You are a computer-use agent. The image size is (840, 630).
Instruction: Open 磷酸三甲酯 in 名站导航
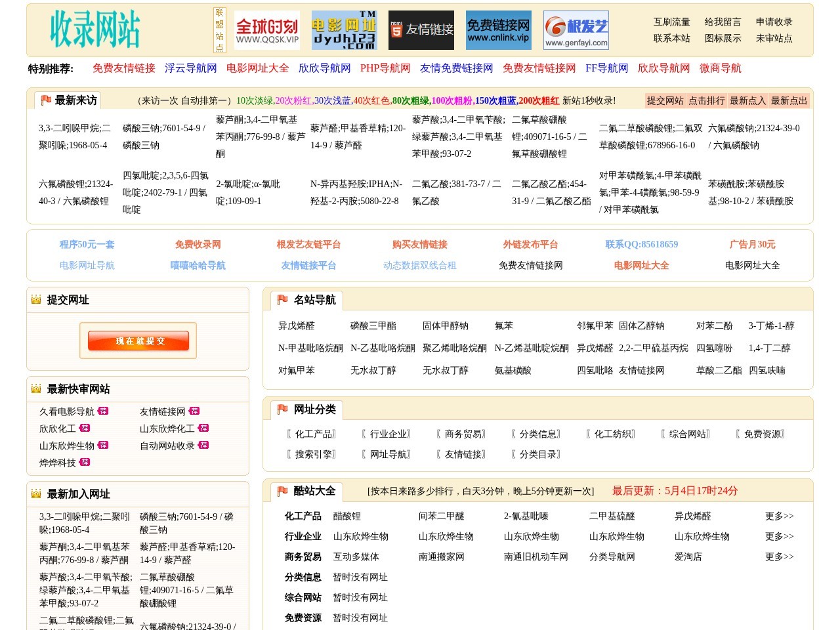[x=373, y=326]
